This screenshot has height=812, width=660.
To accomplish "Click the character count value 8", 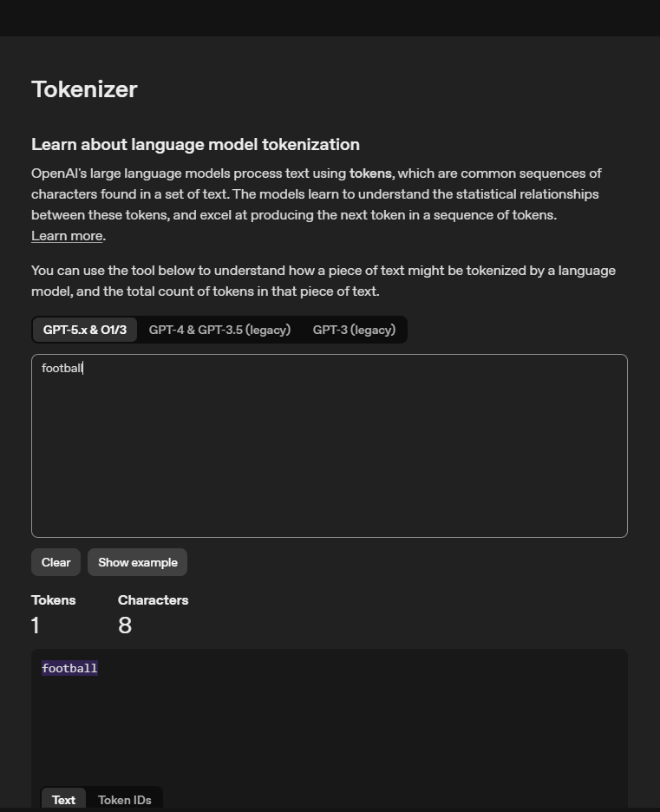I will (125, 625).
